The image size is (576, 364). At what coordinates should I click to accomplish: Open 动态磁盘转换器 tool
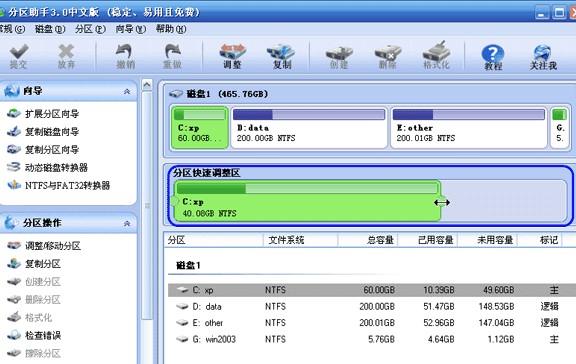[48, 167]
